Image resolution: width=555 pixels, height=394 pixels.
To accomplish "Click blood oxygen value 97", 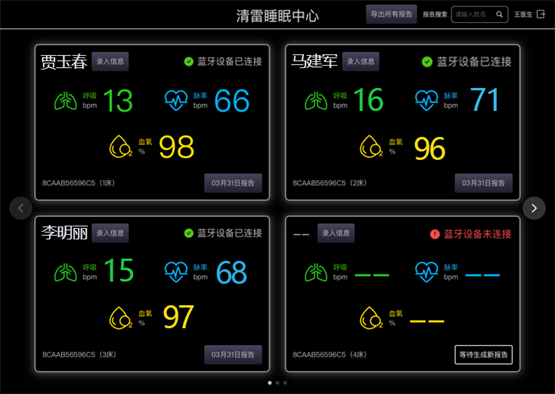I will pos(178,317).
